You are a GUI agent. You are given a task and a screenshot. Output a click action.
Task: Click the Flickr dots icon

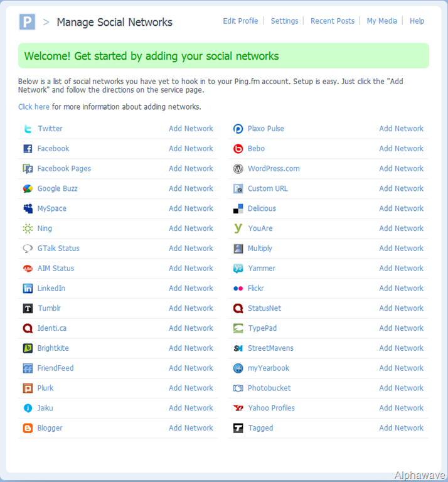tap(238, 288)
